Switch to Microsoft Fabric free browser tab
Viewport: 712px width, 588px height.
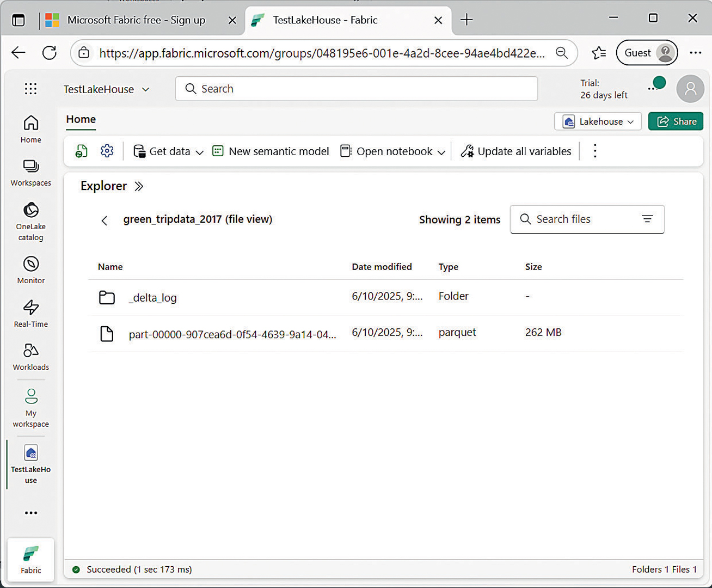[136, 20]
